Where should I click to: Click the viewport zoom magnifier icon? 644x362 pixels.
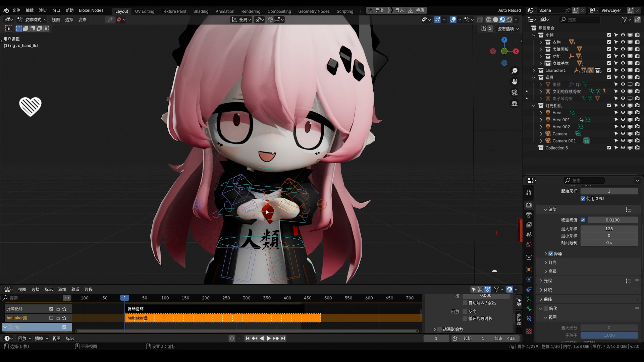point(514,71)
